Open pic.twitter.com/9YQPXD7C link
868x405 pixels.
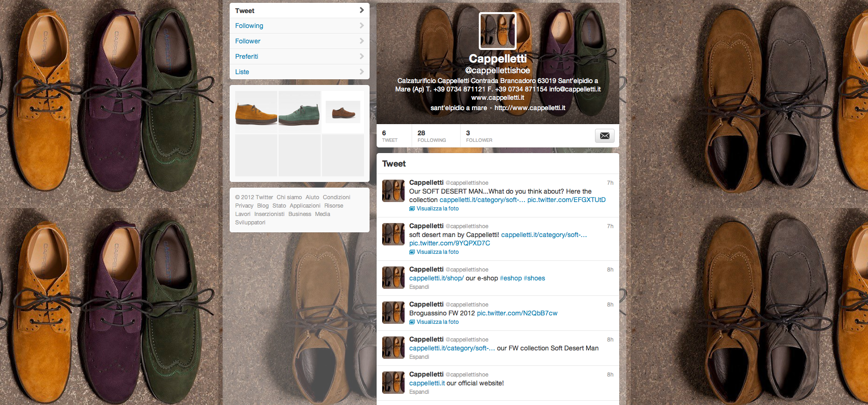(x=449, y=243)
